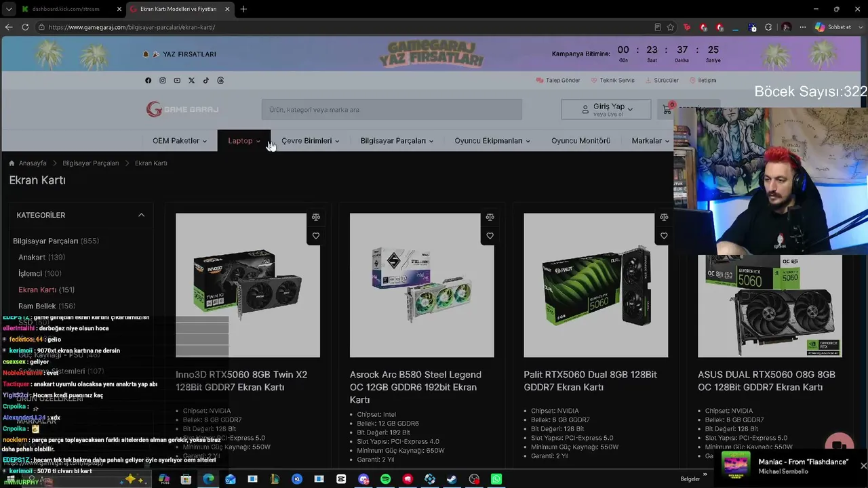Open Microsoft Store from the taskbar
Viewport: 868px width, 488px height.
(x=186, y=479)
